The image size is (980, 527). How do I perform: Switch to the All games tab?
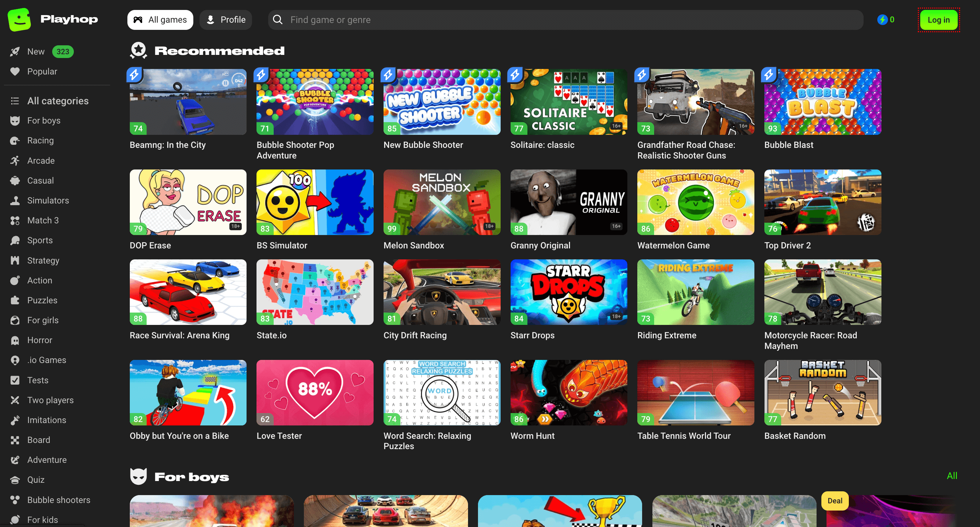tap(160, 20)
